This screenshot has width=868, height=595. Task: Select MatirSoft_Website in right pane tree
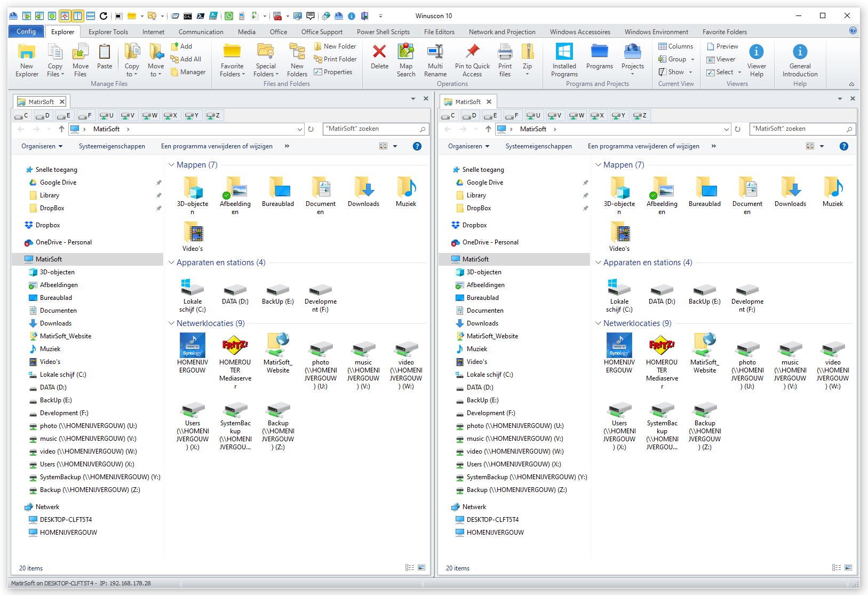[x=492, y=336]
